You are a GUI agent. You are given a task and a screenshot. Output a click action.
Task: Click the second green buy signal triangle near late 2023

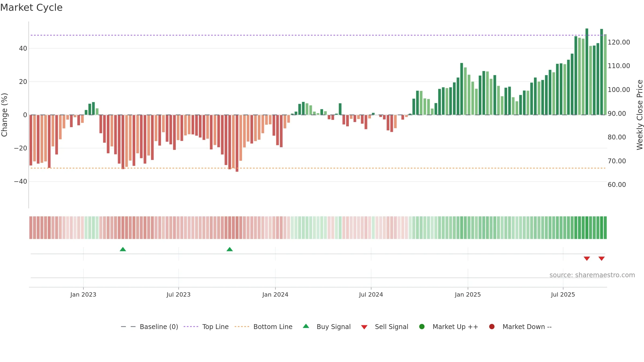230,249
